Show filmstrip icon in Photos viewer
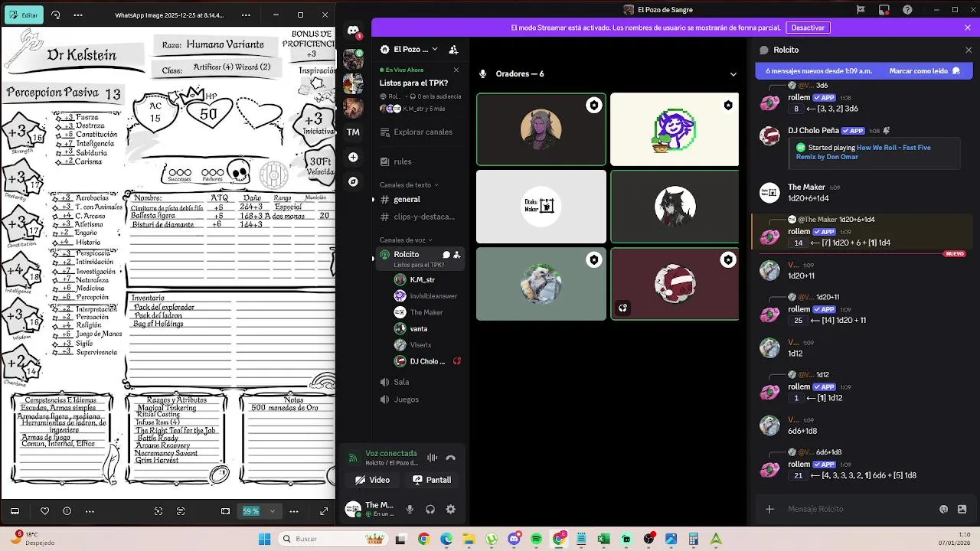The height and width of the screenshot is (551, 980). click(15, 510)
